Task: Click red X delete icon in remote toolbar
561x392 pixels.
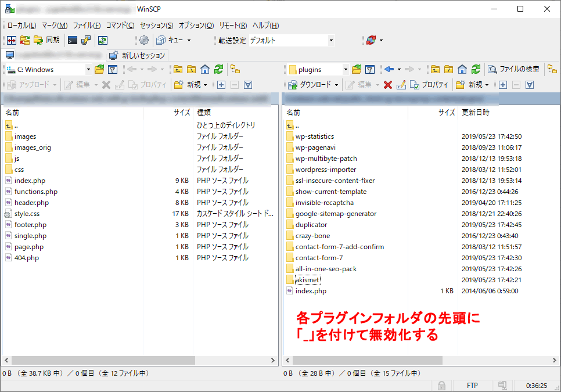Action: (x=388, y=84)
